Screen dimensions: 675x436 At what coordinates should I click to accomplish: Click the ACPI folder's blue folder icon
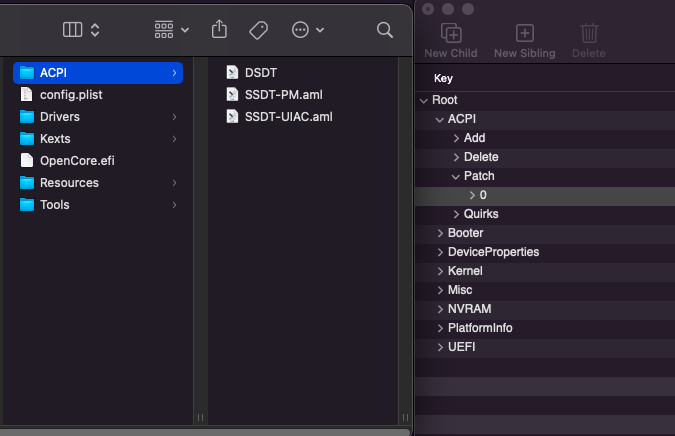(27, 73)
